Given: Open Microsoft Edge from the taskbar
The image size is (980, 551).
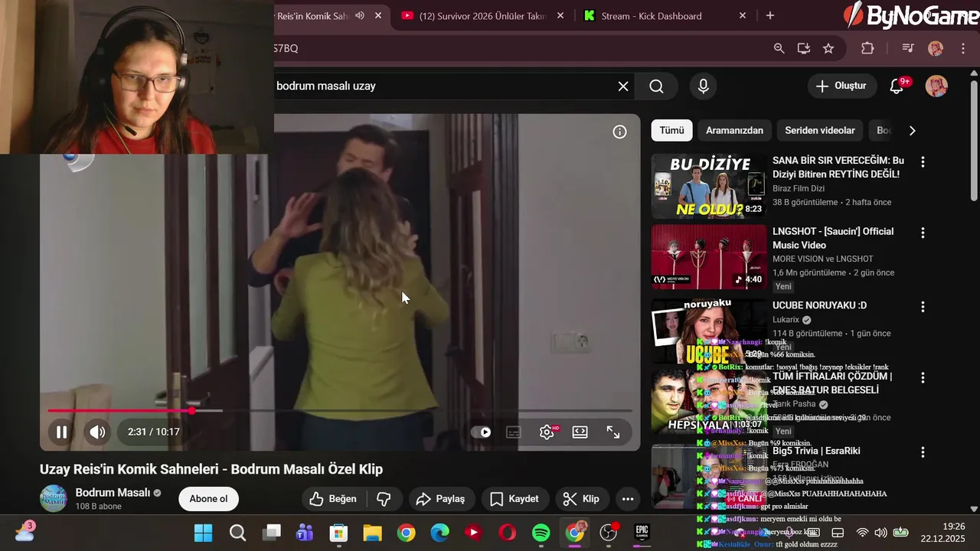Looking at the screenshot, I should tap(439, 533).
